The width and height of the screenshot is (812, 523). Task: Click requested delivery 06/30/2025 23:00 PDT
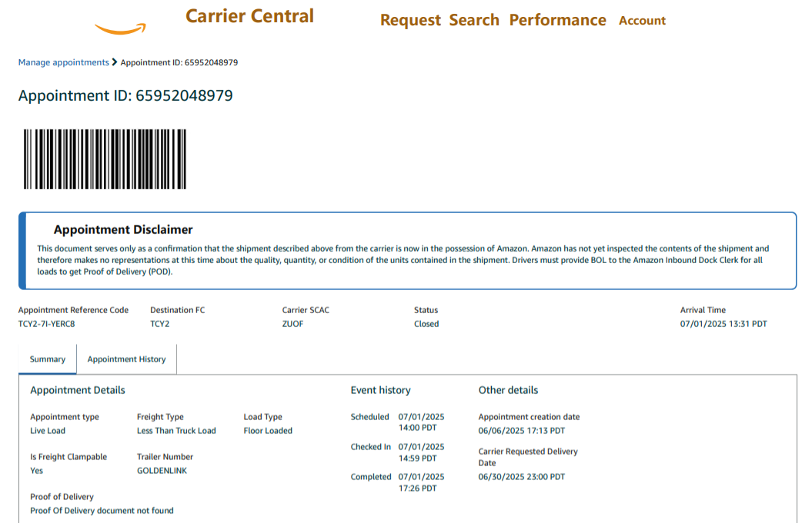pyautogui.click(x=522, y=476)
